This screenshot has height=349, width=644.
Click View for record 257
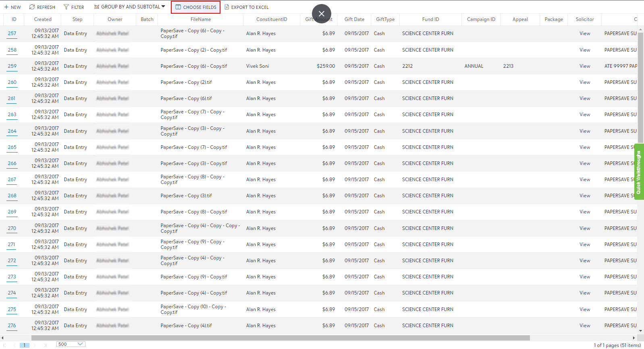pos(585,33)
